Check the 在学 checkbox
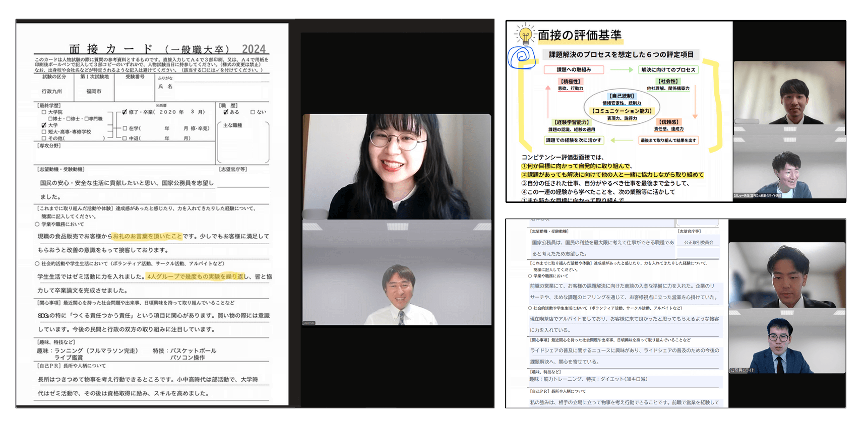868x428 pixels. click(x=125, y=128)
